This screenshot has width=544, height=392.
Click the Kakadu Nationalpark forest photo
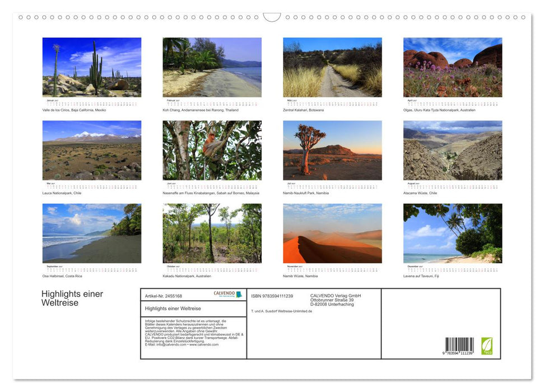[212, 233]
